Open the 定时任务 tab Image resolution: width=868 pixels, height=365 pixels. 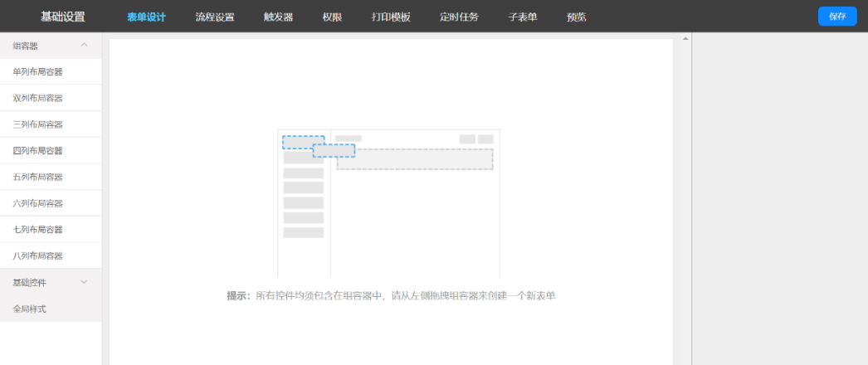point(459,17)
